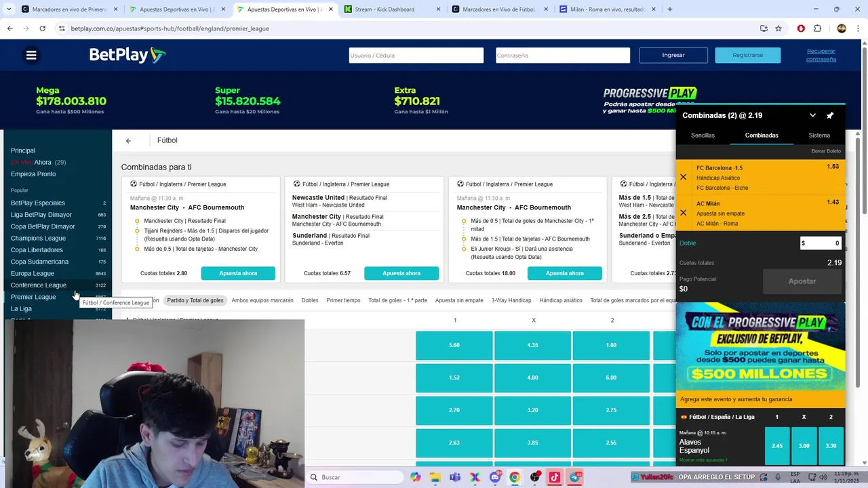Open Microsoft Teams from the taskbar
The width and height of the screenshot is (868, 488).
click(x=454, y=477)
